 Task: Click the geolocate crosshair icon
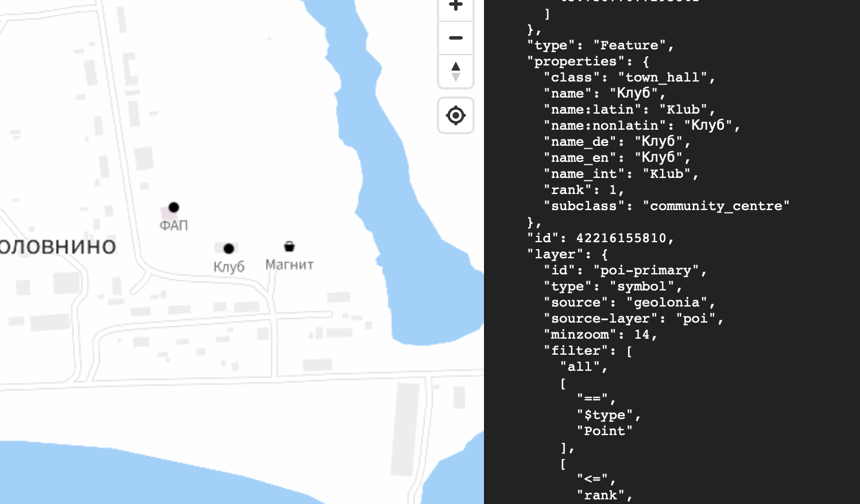pos(455,115)
